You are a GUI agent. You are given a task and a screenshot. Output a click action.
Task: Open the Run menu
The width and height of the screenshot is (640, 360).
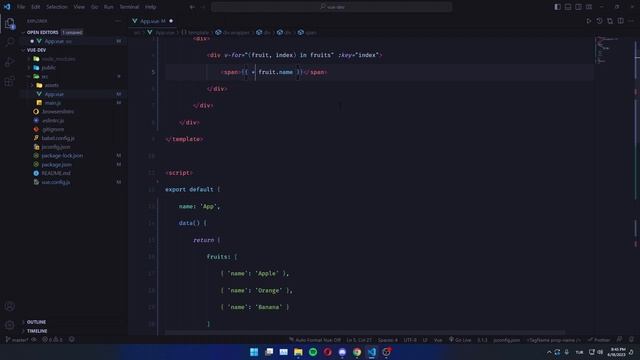coord(109,7)
